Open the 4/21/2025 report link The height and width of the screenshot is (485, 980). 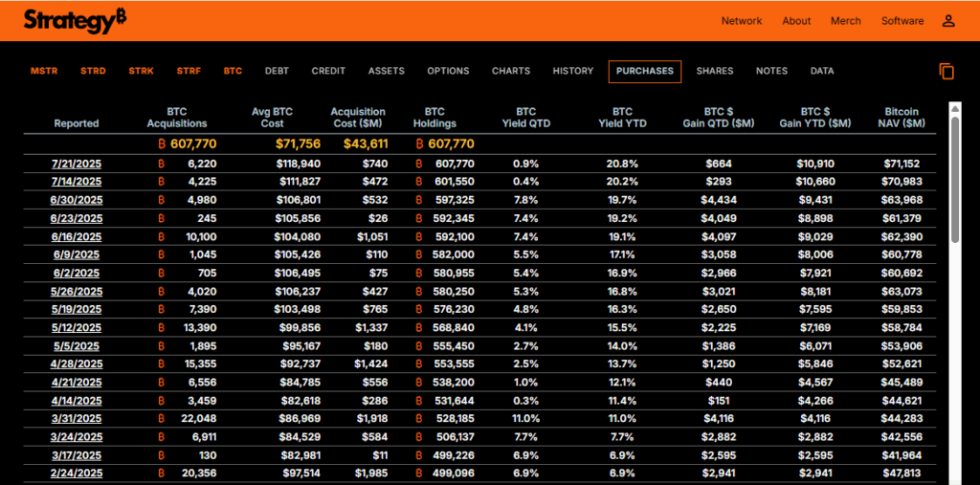[x=77, y=383]
